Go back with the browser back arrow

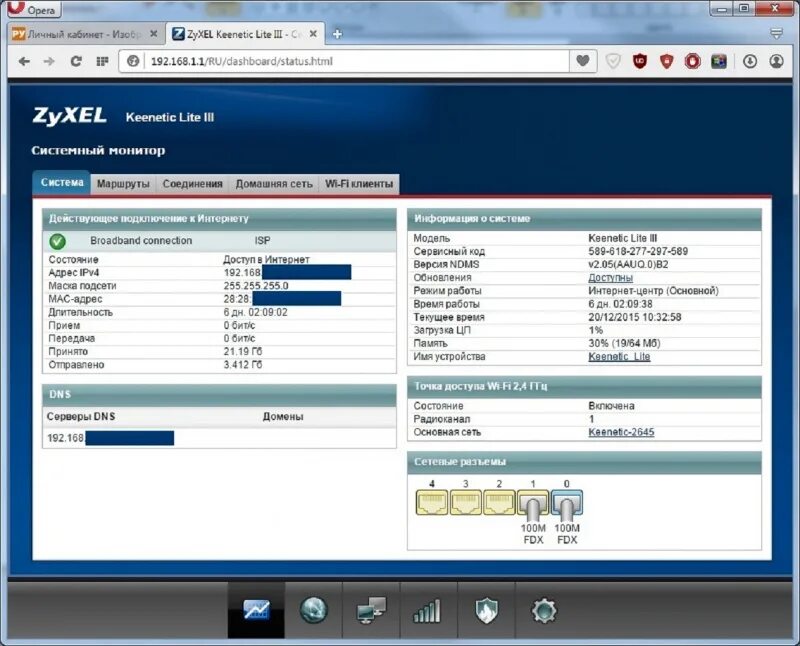point(24,61)
